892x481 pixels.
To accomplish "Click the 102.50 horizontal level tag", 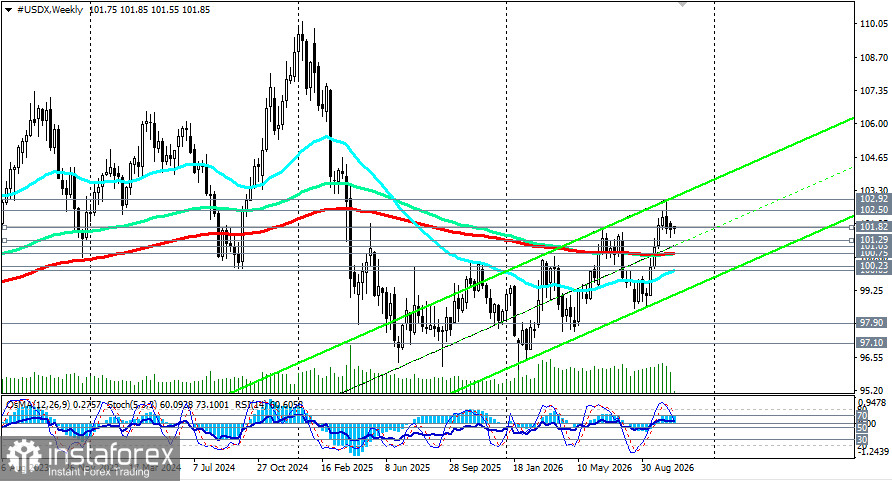I will (x=873, y=210).
